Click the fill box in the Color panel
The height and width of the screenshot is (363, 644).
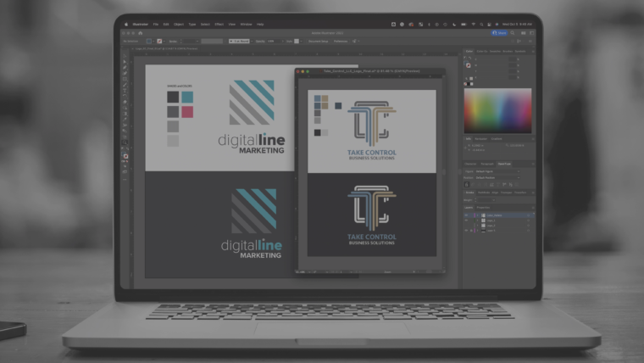coord(469,64)
